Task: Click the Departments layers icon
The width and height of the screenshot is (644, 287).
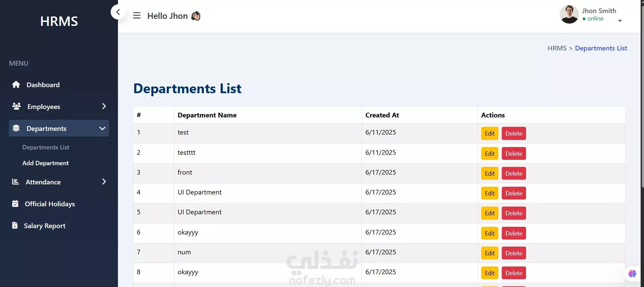Action: point(16,128)
